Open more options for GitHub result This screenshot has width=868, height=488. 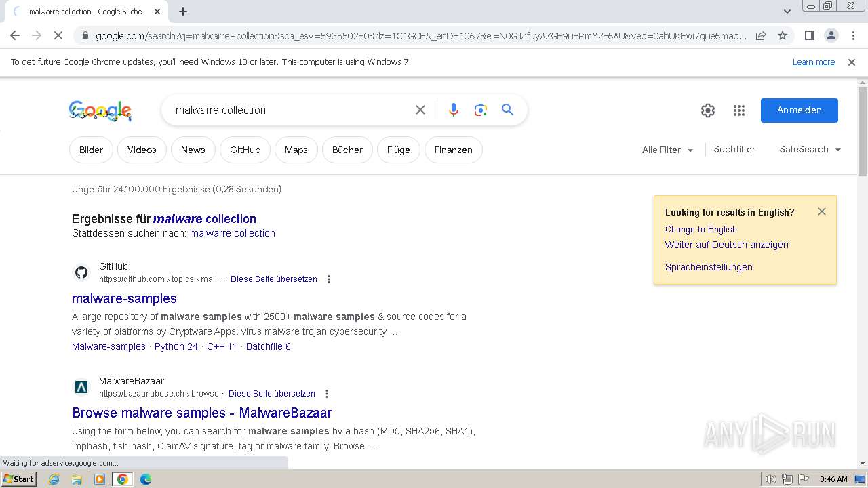click(x=329, y=279)
